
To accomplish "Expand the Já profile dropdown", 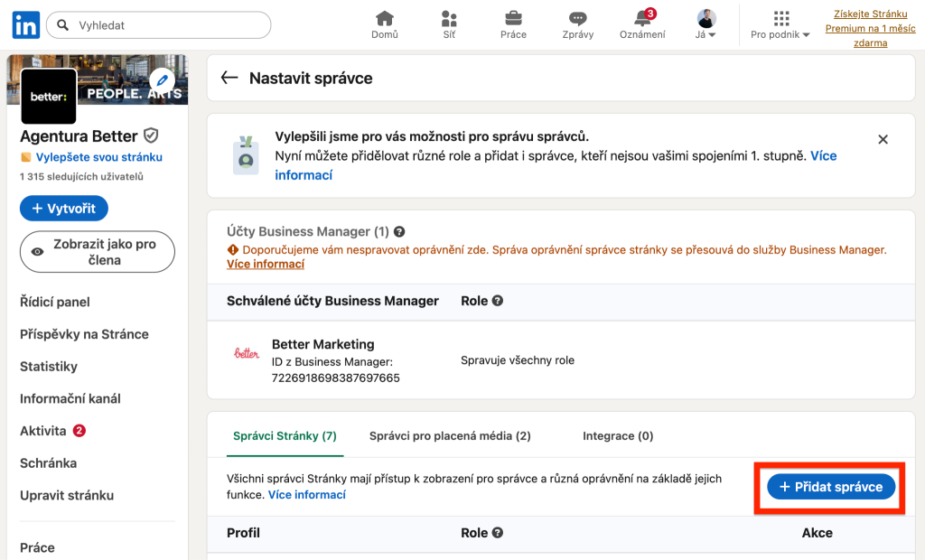I will click(x=705, y=25).
